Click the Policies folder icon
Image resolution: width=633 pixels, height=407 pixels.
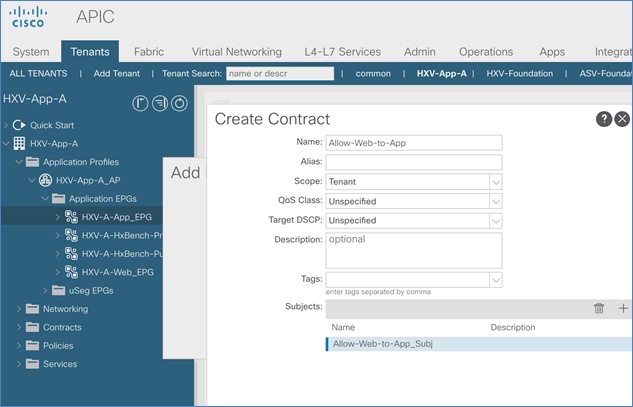pyautogui.click(x=32, y=345)
